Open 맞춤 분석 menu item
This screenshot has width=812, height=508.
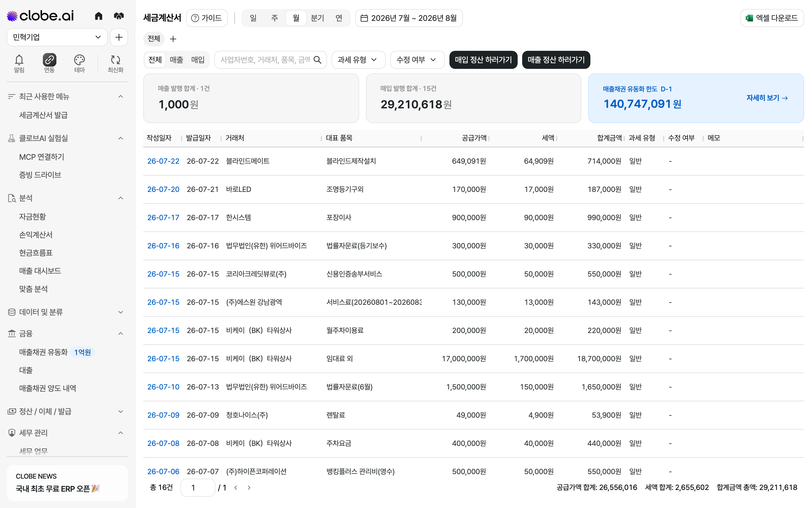coord(33,289)
